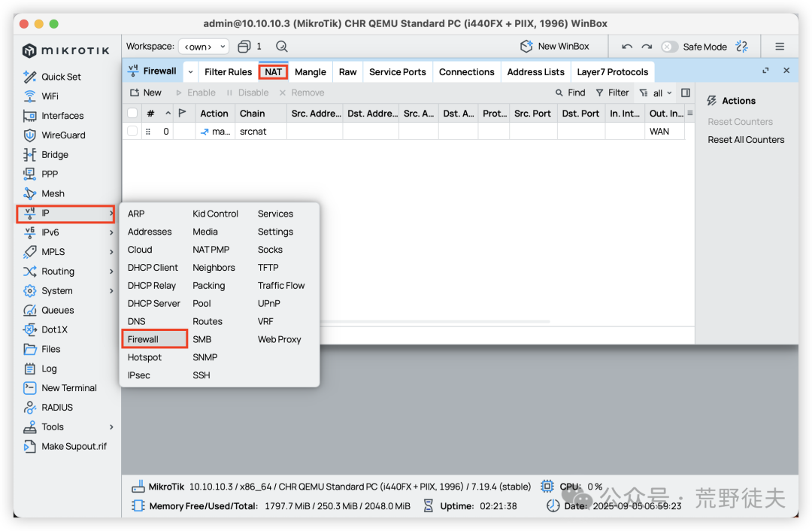
Task: Check the checkbox for rule 0
Action: tap(132, 132)
